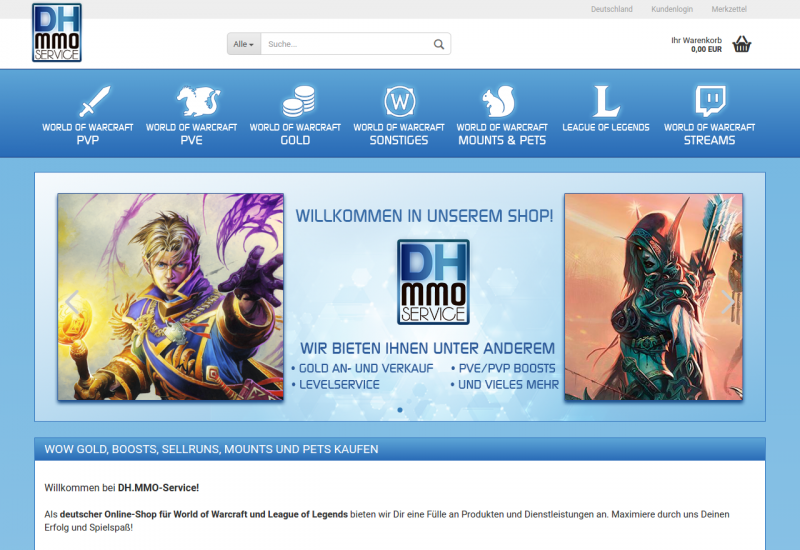The image size is (800, 550).
Task: Open the Twitch icon for WoW Streams
Action: [x=709, y=101]
